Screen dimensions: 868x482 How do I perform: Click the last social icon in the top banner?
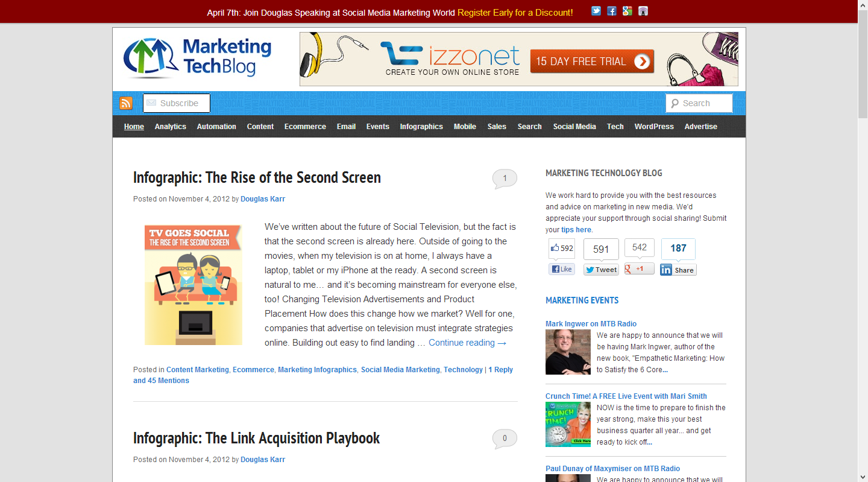pyautogui.click(x=643, y=11)
